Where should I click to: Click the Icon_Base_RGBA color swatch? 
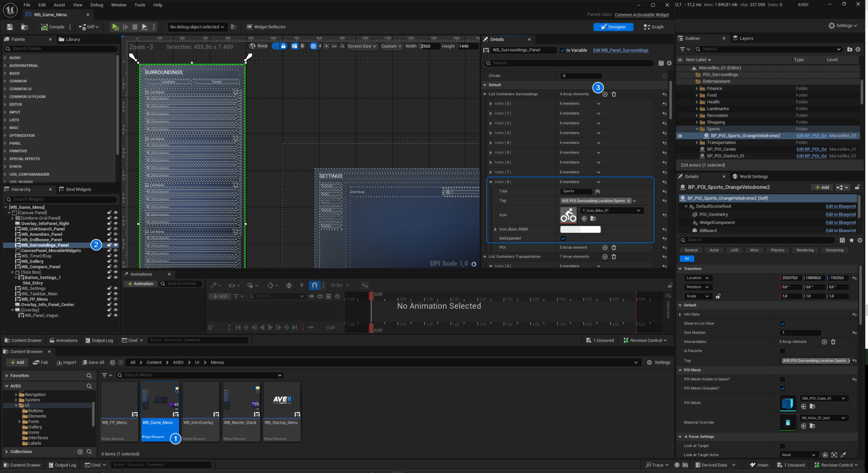click(580, 229)
